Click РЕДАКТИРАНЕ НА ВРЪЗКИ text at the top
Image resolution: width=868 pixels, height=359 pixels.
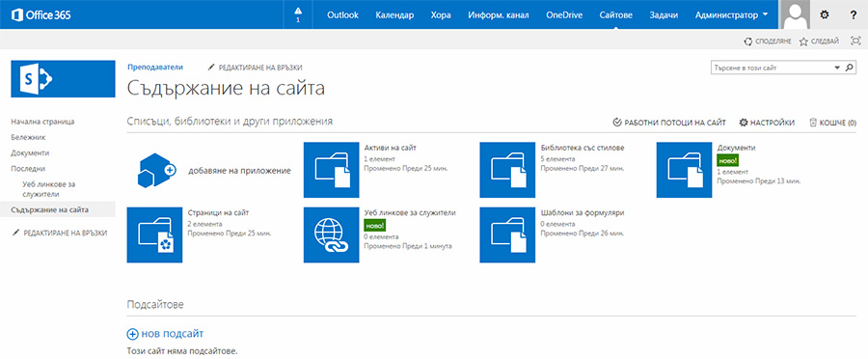pyautogui.click(x=260, y=68)
